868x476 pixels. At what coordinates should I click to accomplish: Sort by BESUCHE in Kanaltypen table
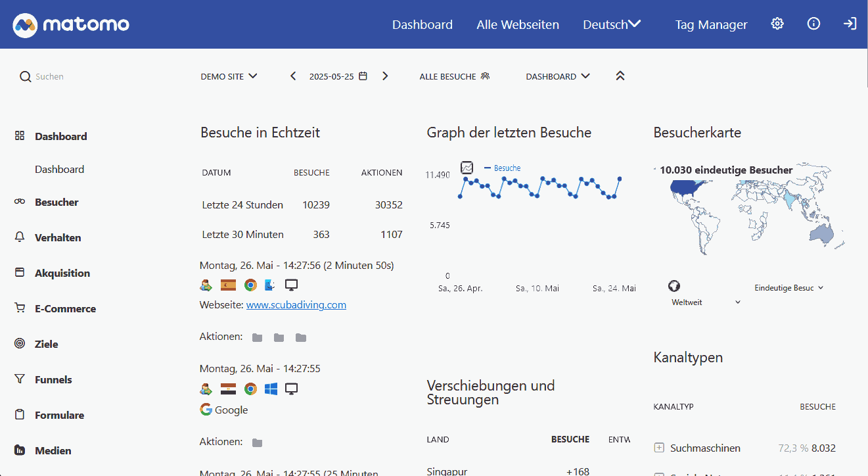(817, 407)
